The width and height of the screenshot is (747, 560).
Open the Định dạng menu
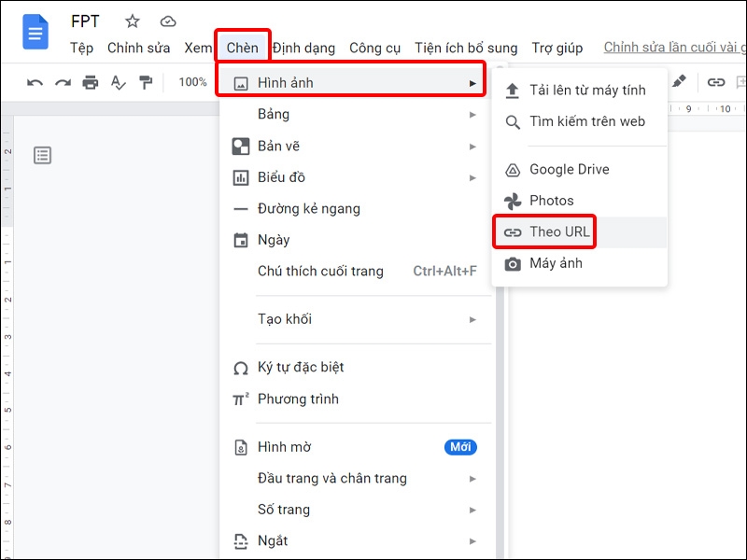304,49
